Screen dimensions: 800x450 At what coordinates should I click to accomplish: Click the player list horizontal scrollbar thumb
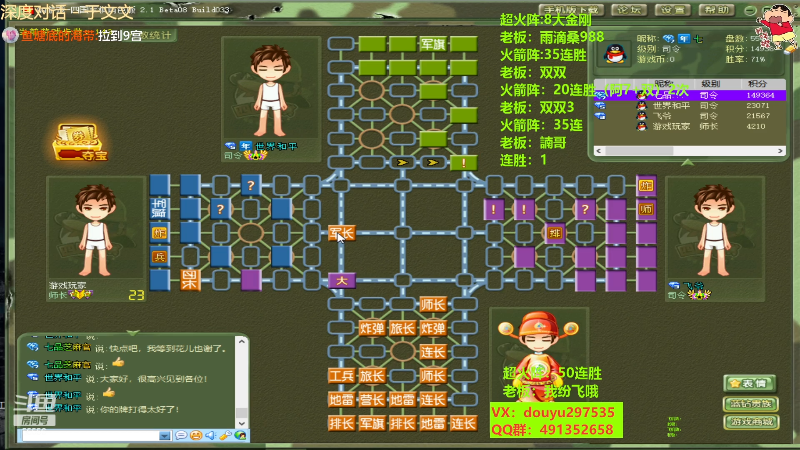click(639, 151)
